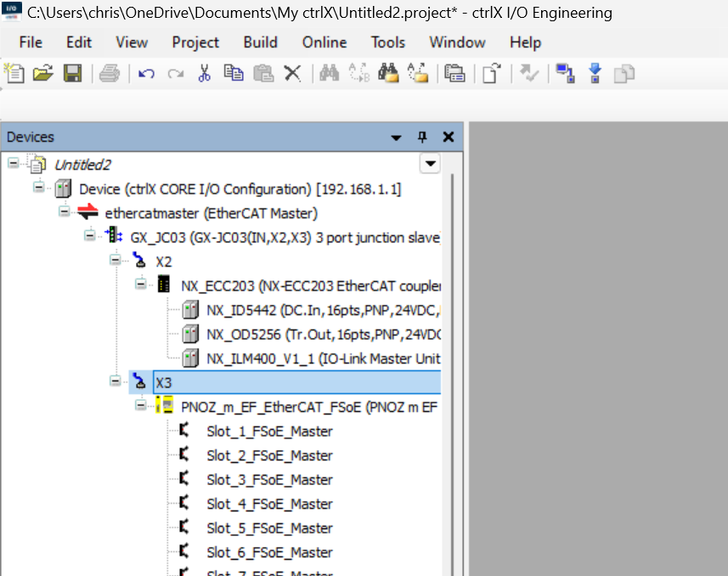Click the yellow PNOZ device icon
The width and height of the screenshot is (728, 576).
point(164,405)
